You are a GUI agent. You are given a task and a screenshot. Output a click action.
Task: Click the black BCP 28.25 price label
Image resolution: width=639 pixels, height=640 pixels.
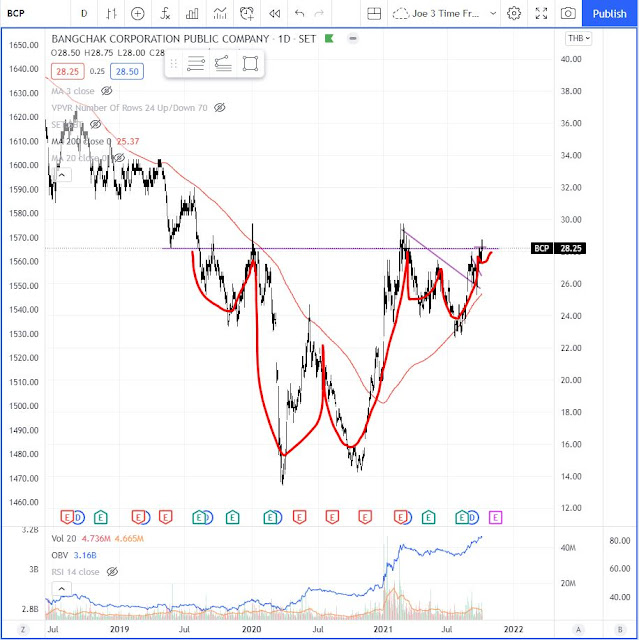[558, 249]
